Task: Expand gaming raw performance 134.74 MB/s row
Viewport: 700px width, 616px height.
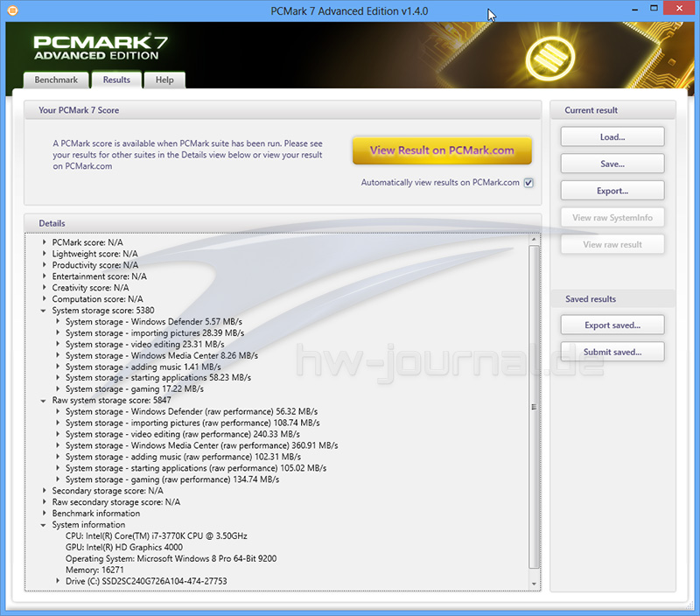Action: pos(58,479)
